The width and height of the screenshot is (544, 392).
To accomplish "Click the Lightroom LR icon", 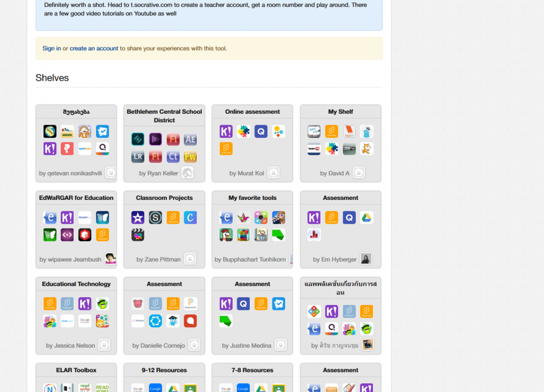I will [x=138, y=157].
